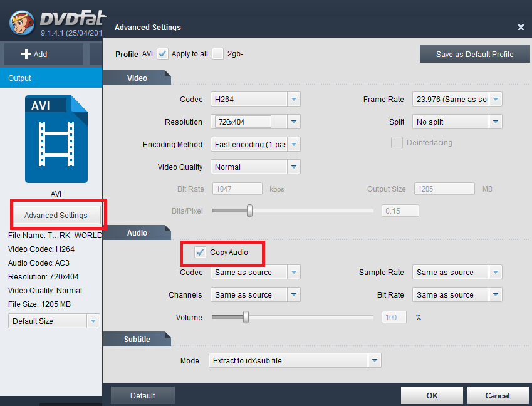Click the DVDFab monkey logo icon
Screen dimensions: 532x406
(20, 23)
